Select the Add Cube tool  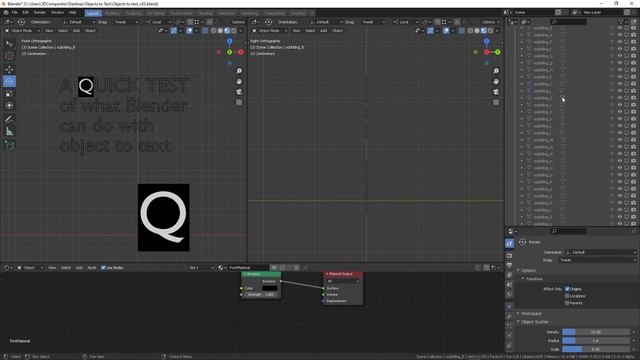9,145
